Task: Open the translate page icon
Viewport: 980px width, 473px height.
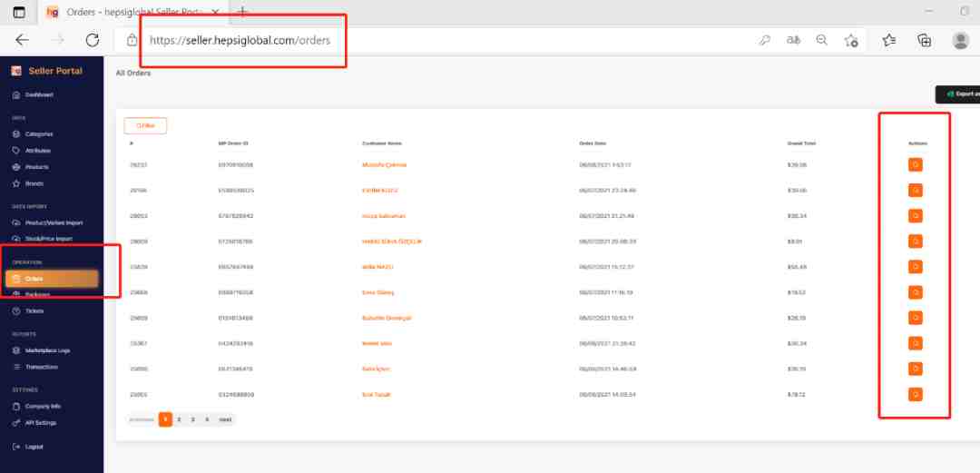Action: pyautogui.click(x=794, y=40)
